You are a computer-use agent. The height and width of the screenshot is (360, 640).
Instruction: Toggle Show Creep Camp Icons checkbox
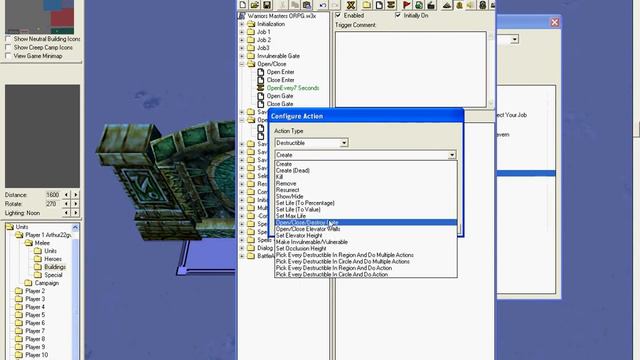(x=8, y=47)
